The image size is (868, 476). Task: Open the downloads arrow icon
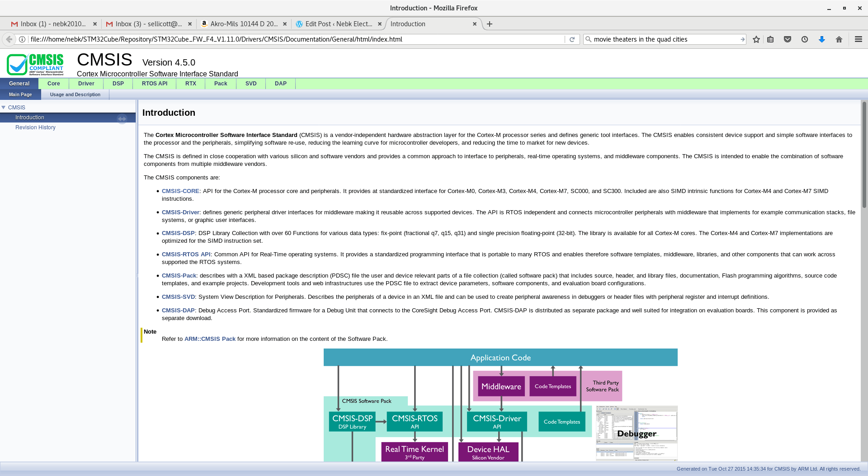[x=822, y=39]
